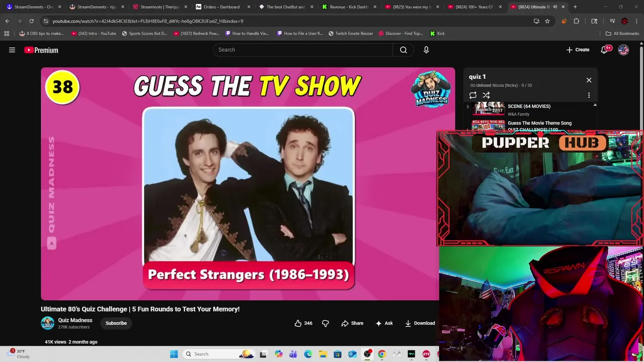Open All Bookmarks folder
This screenshot has width=644, height=362.
pos(622,33)
